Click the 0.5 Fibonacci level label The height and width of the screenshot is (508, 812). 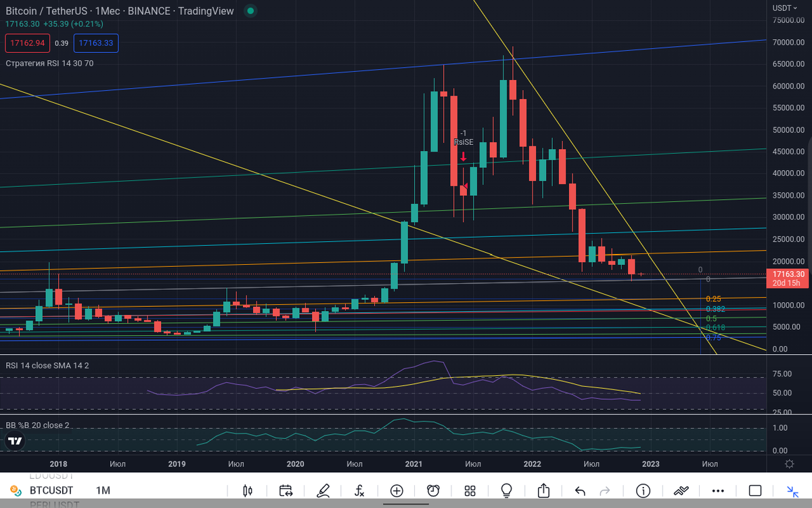[x=711, y=318]
